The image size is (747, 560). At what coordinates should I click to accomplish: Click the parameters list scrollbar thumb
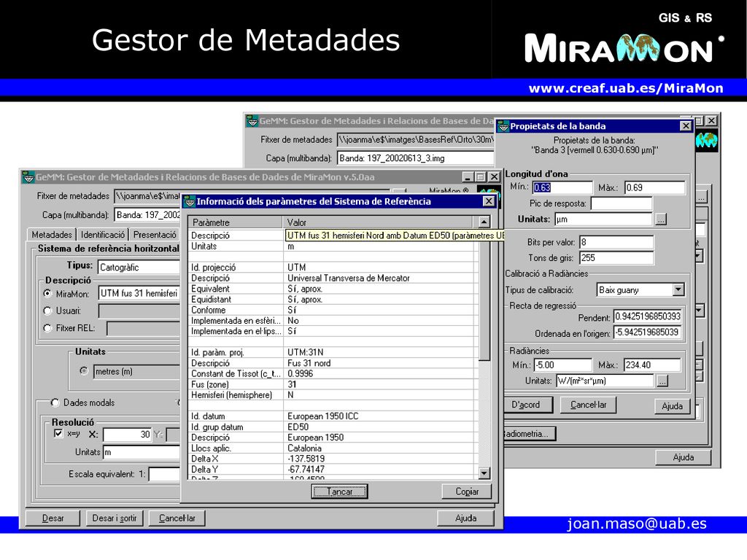(x=484, y=294)
